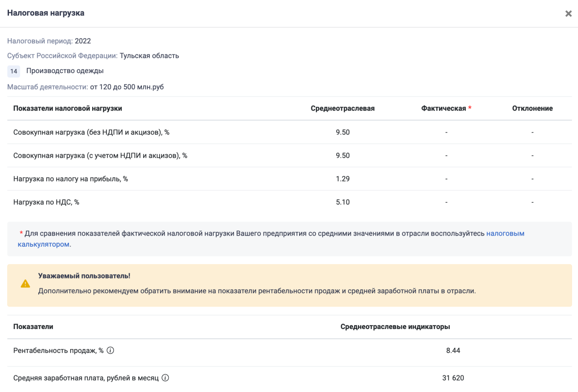
Task: Click the tax period value 2022
Action: [83, 41]
